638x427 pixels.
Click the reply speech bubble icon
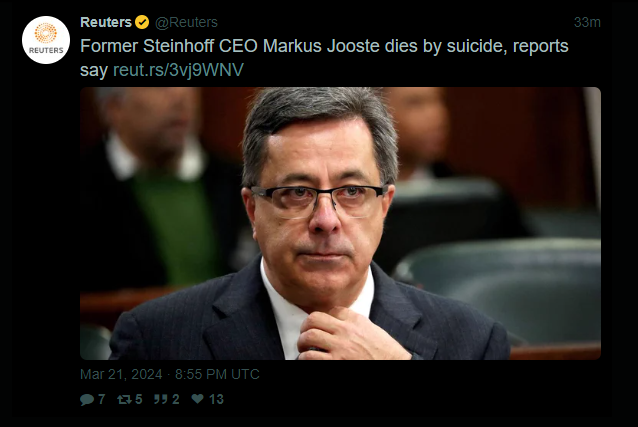click(87, 399)
